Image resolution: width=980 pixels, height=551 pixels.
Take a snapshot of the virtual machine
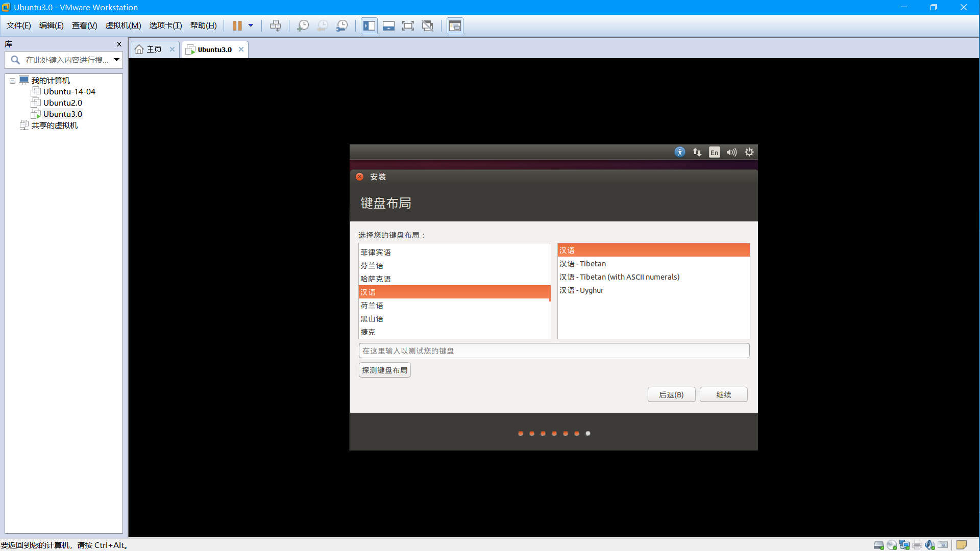click(303, 26)
